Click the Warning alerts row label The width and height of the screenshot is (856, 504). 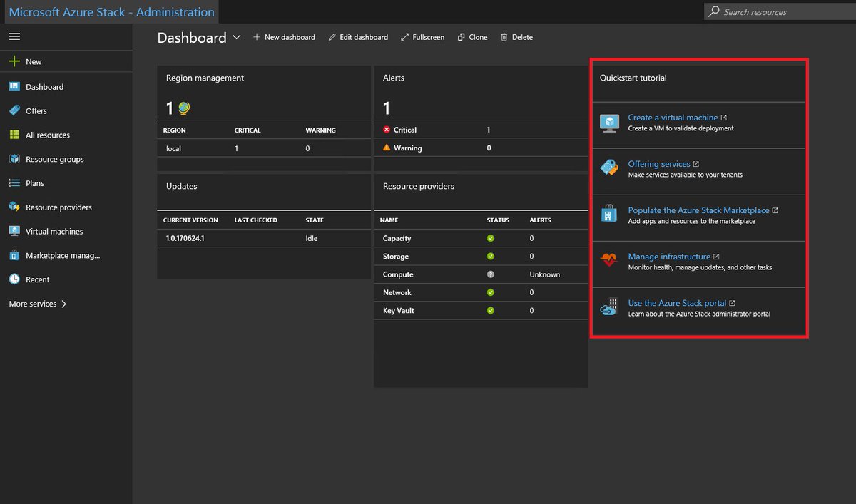point(407,148)
